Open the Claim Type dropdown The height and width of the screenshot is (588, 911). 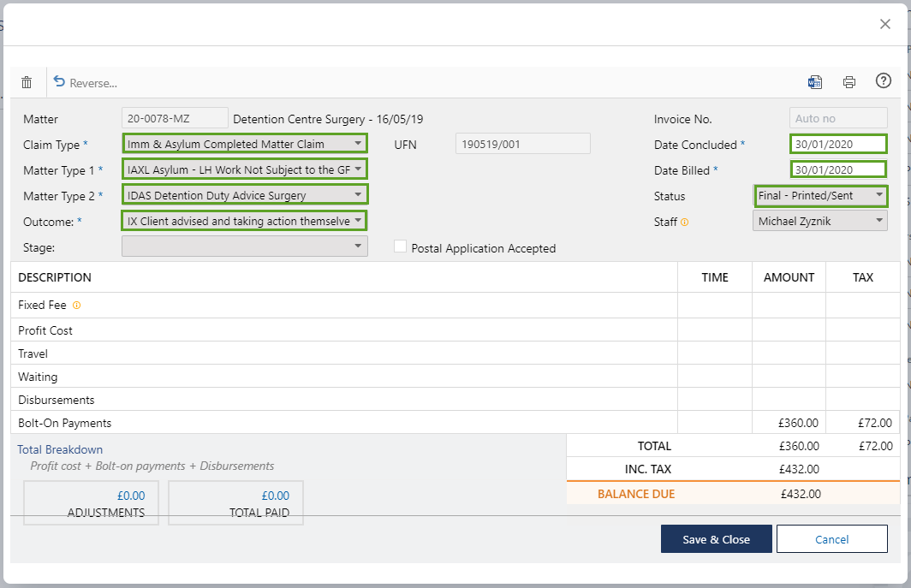pos(245,145)
